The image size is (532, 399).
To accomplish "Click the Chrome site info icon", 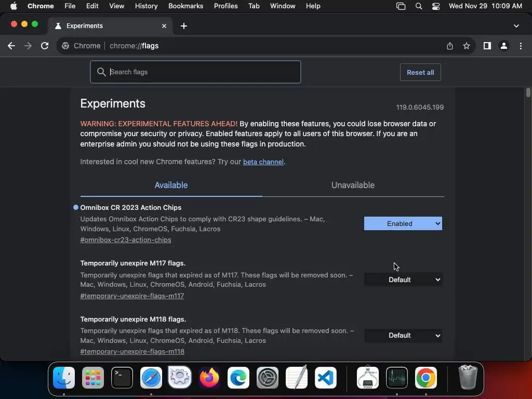I will point(65,46).
